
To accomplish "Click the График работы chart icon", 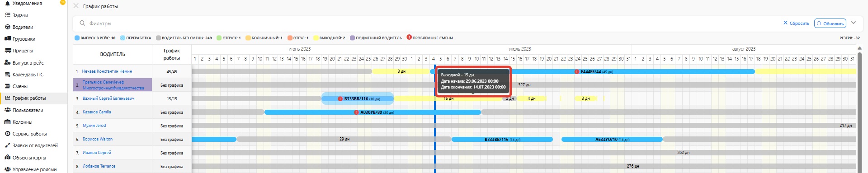I will 7,98.
